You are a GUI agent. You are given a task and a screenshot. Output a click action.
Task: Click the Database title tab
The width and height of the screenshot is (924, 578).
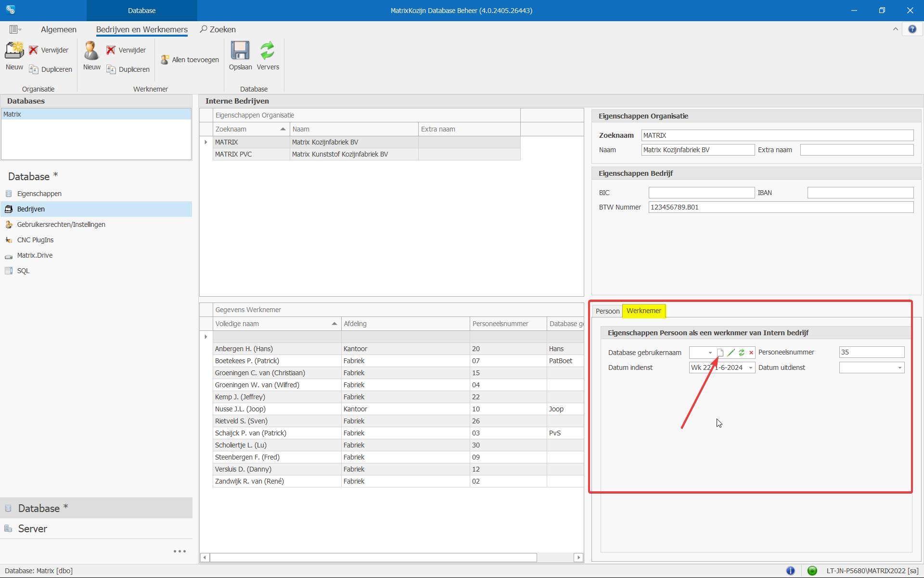(142, 11)
